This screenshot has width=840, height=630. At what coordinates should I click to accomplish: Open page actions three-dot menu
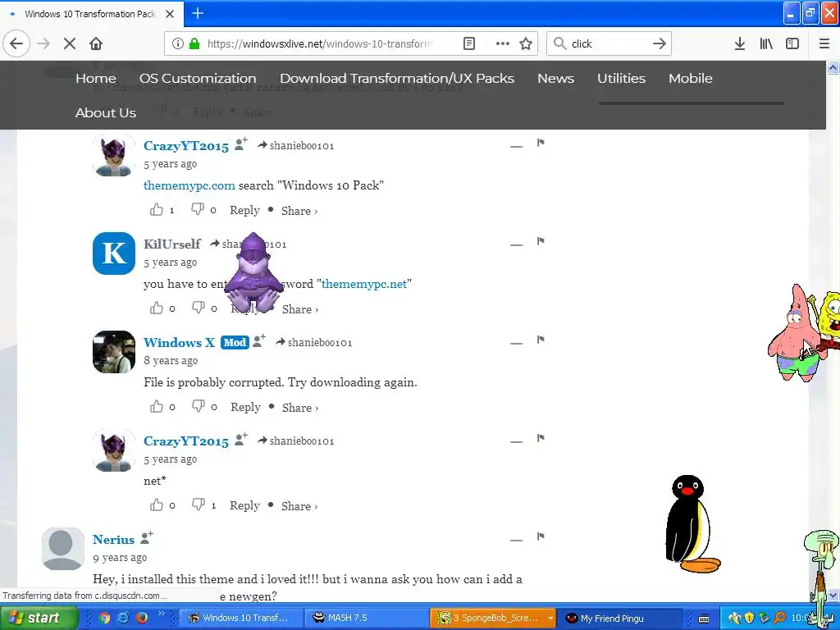pyautogui.click(x=503, y=43)
